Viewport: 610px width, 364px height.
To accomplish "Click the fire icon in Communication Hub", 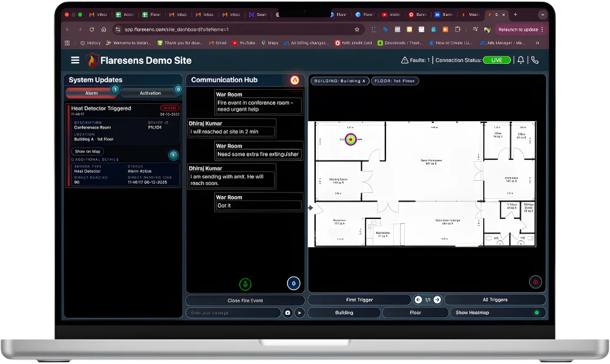I will click(x=294, y=80).
